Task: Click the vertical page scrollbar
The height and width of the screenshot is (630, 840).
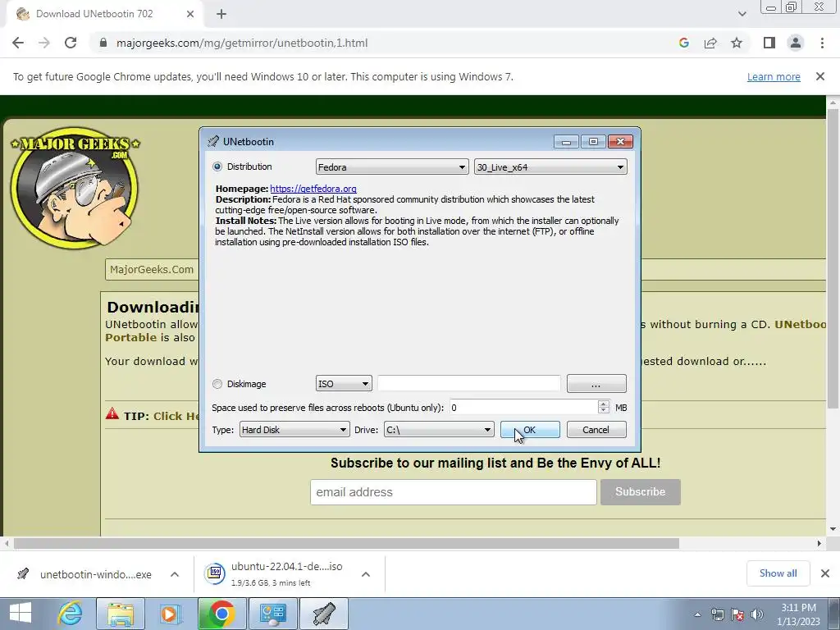Action: 833,258
